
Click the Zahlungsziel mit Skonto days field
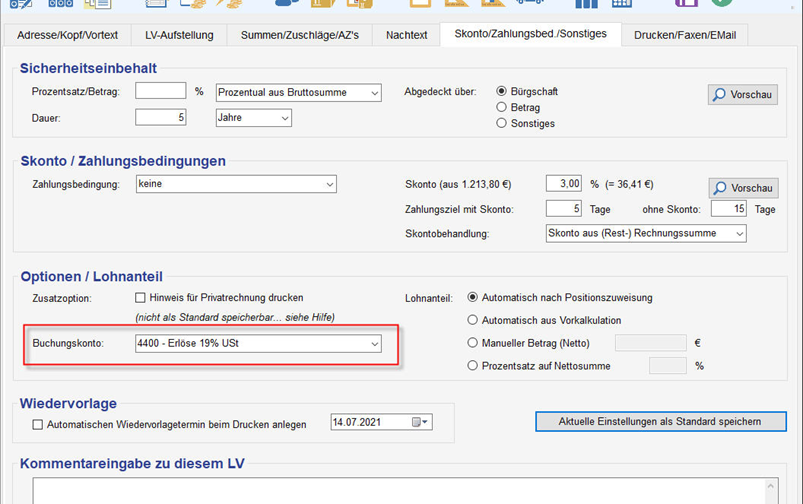pos(563,208)
